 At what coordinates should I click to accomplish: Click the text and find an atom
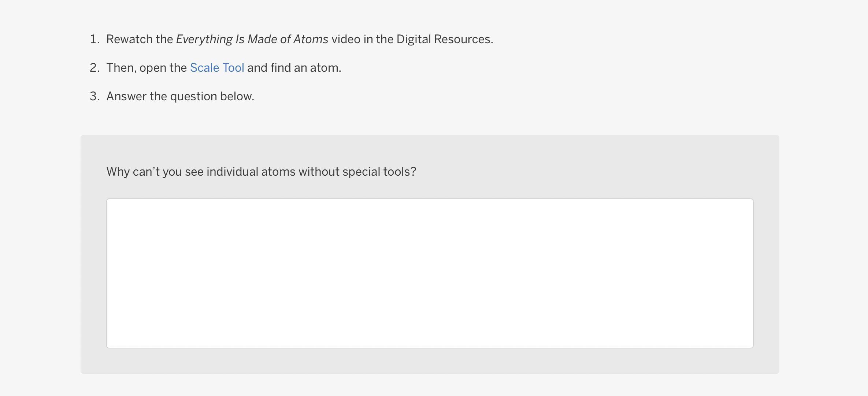[x=294, y=68]
